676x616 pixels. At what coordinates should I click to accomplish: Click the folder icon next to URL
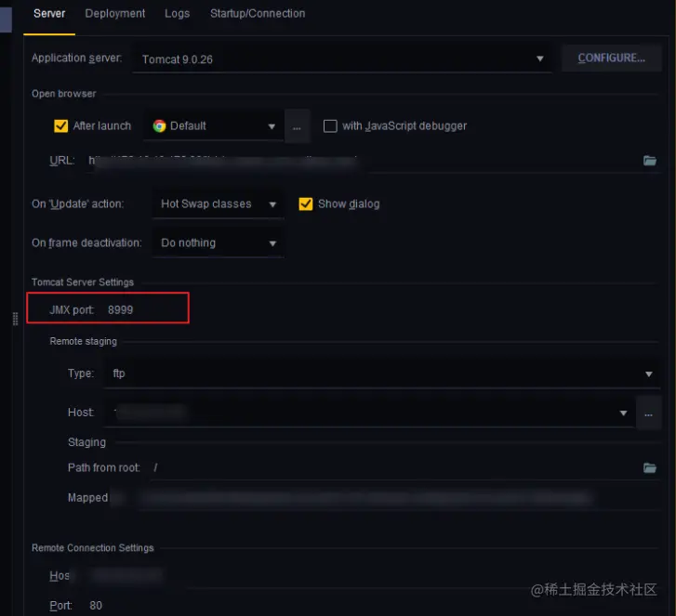point(649,161)
